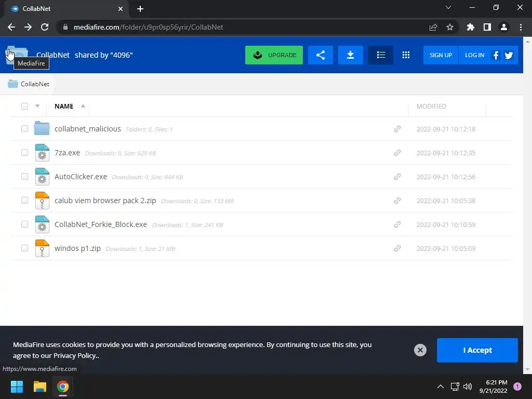Check the CollabNet_Forkie_Block.exe checkbox
The width and height of the screenshot is (532, 399).
point(24,224)
